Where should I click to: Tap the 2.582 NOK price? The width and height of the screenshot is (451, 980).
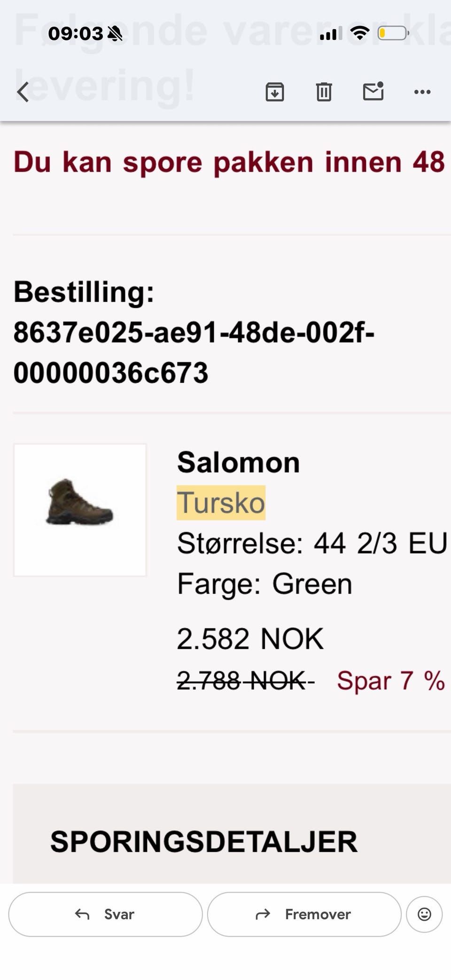tap(250, 639)
